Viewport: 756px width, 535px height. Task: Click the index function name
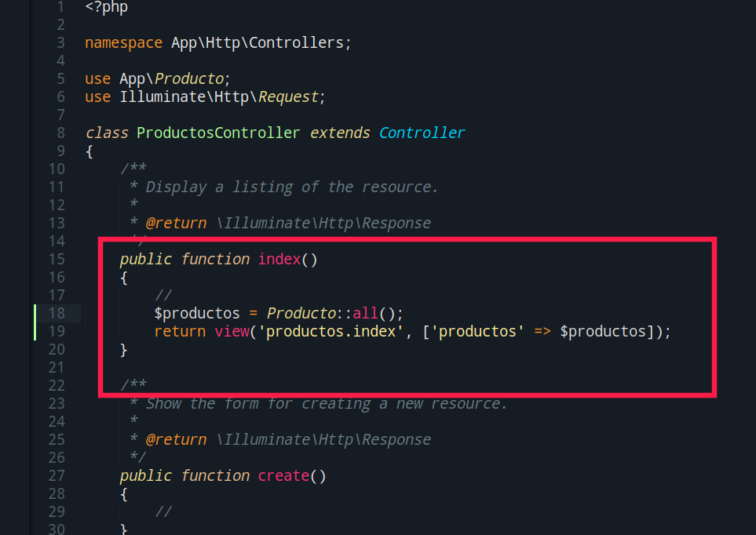coord(279,260)
